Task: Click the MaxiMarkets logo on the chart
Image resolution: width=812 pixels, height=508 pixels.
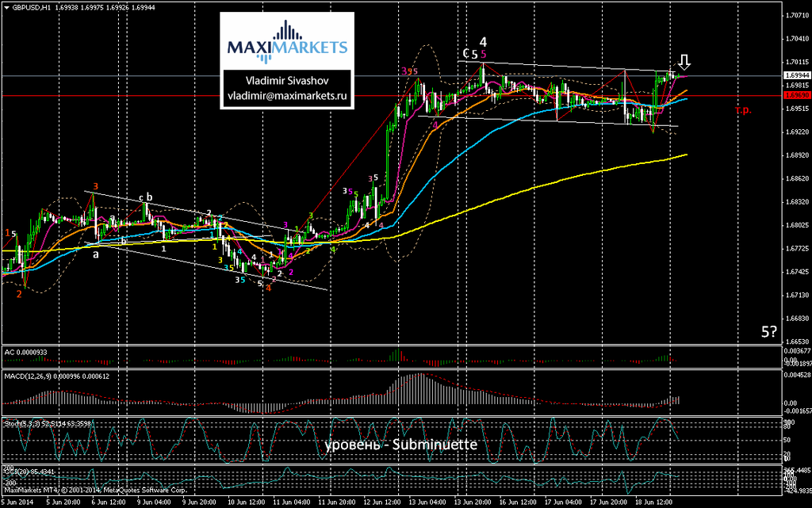Action: tap(287, 42)
